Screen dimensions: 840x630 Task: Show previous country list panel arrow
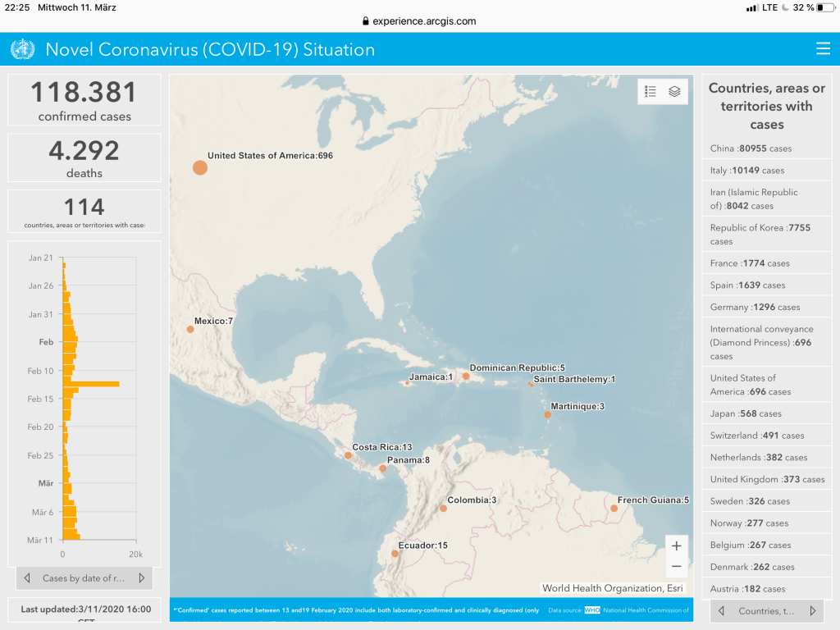(722, 611)
